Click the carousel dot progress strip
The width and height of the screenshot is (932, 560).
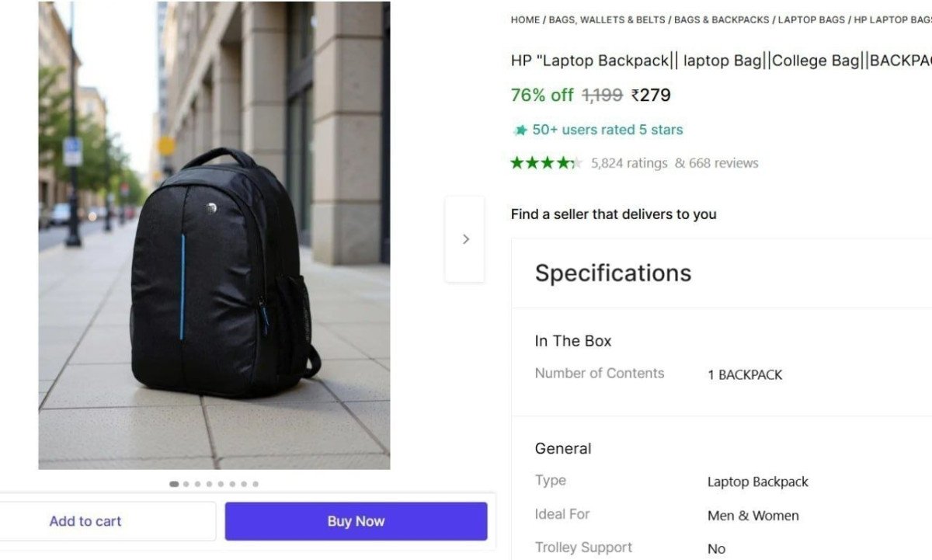coord(214,483)
